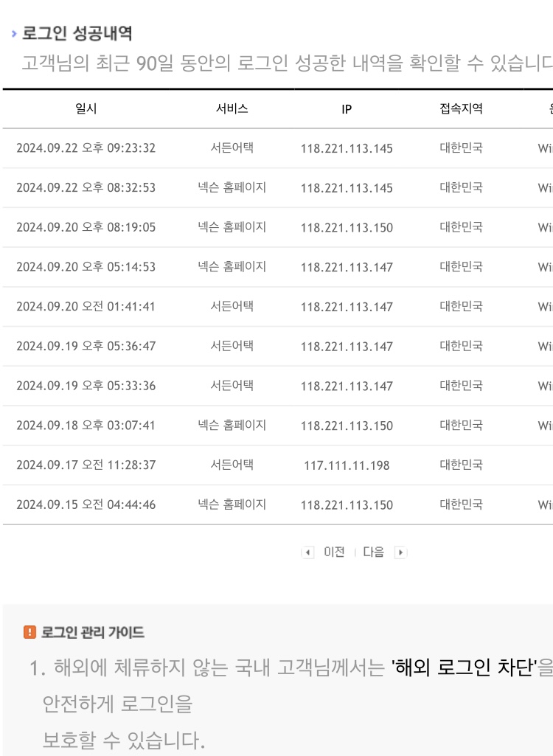The image size is (553, 756).
Task: Select the IP address 117.111.11.198
Action: pos(347,465)
